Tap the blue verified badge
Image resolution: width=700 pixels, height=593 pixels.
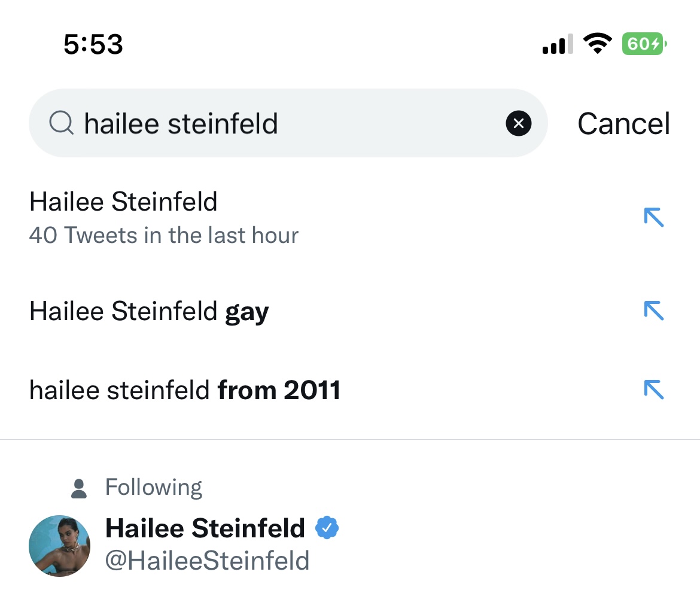tap(327, 528)
